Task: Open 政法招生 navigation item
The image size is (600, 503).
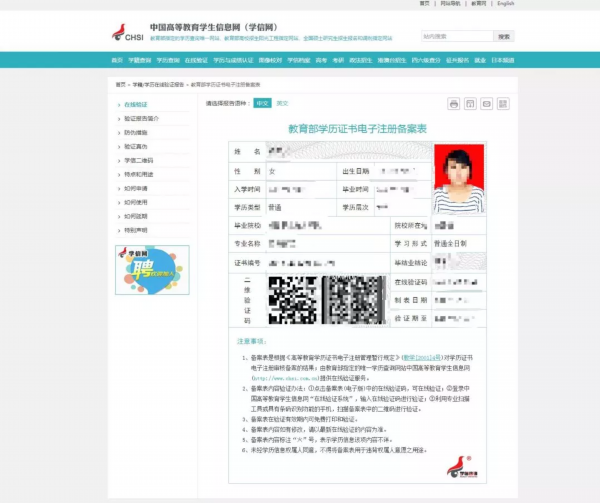Action: [361, 60]
